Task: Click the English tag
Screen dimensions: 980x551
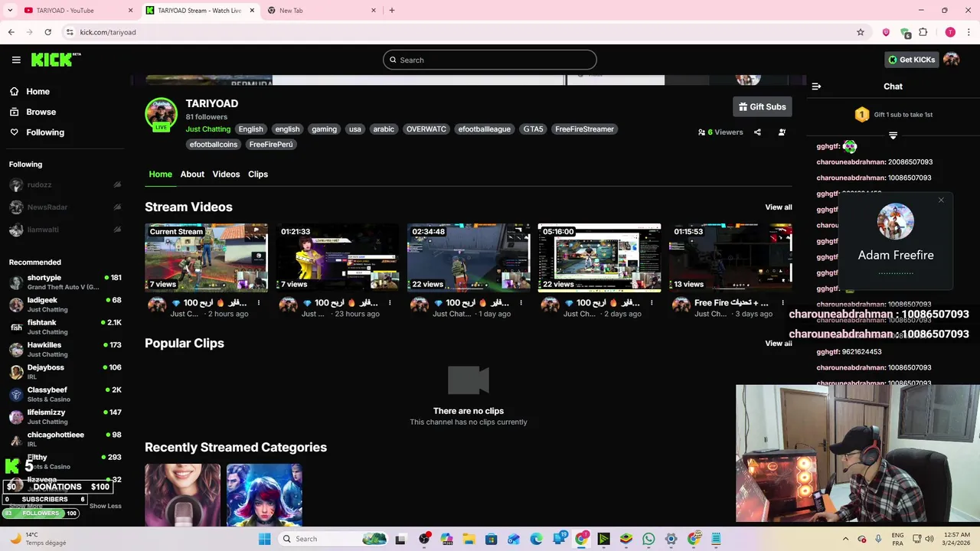Action: click(250, 129)
